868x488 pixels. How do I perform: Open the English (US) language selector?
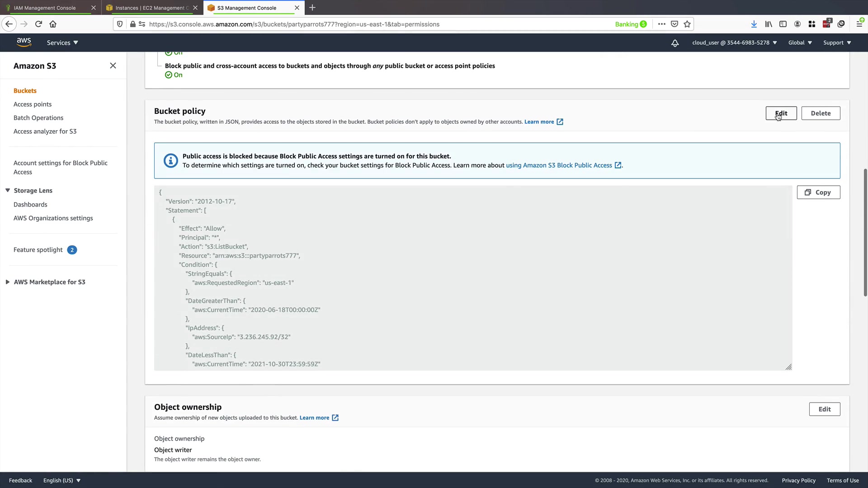coord(61,480)
